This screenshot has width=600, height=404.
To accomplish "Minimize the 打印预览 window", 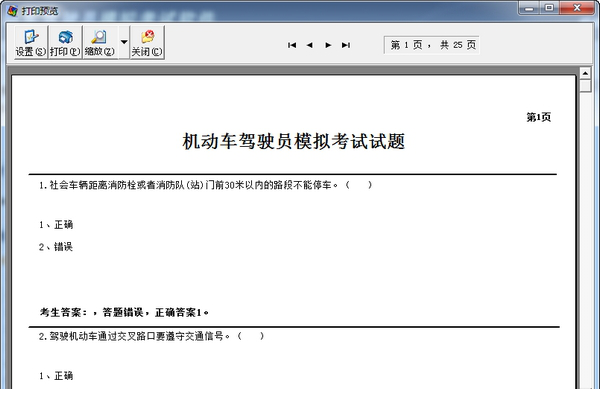I will [x=530, y=8].
